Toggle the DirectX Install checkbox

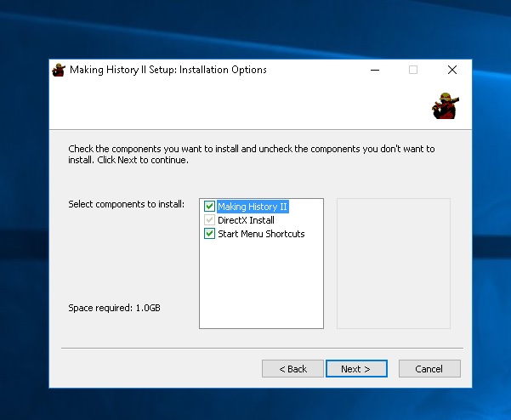click(209, 220)
